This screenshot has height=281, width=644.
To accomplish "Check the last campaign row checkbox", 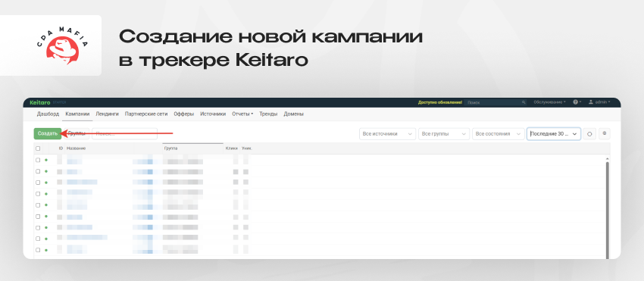I will pyautogui.click(x=38, y=250).
